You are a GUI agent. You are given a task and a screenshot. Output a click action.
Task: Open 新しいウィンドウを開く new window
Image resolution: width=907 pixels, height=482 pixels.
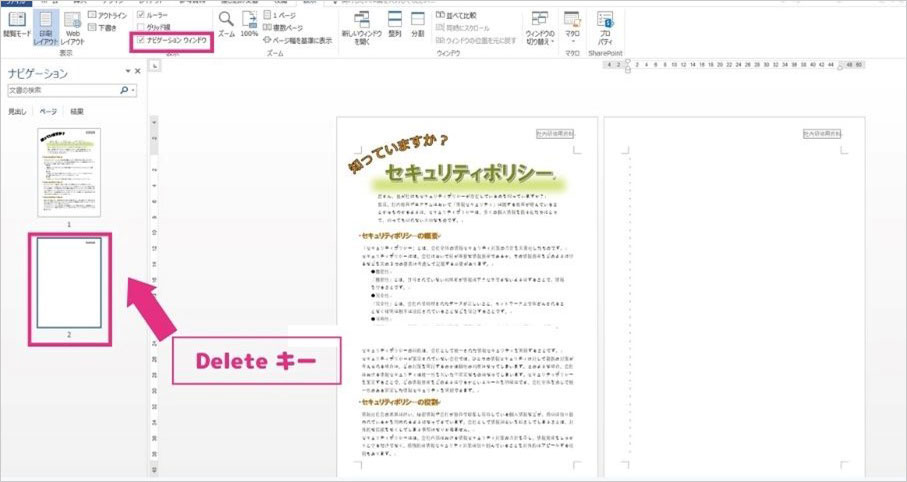click(x=362, y=29)
